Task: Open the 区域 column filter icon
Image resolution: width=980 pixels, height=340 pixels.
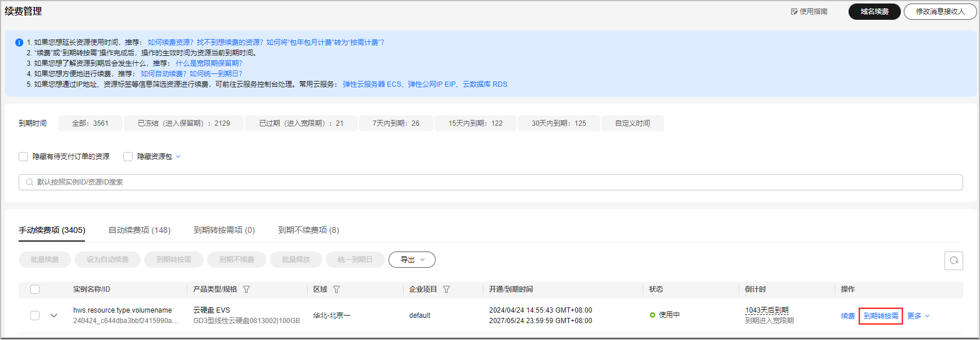Action: (x=336, y=289)
